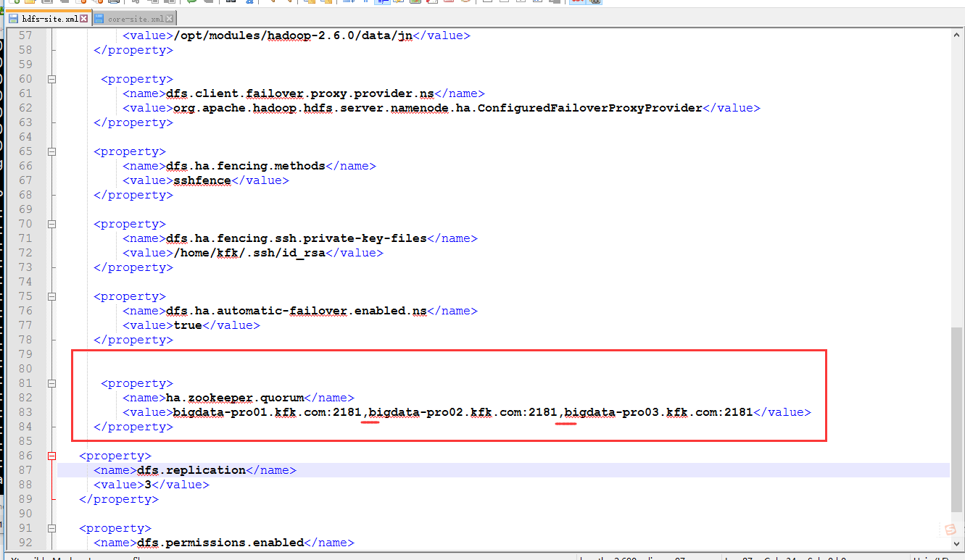The width and height of the screenshot is (965, 560).
Task: Click dfs.ha.automatic-failover.enabled.ns name text
Action: 297,311
